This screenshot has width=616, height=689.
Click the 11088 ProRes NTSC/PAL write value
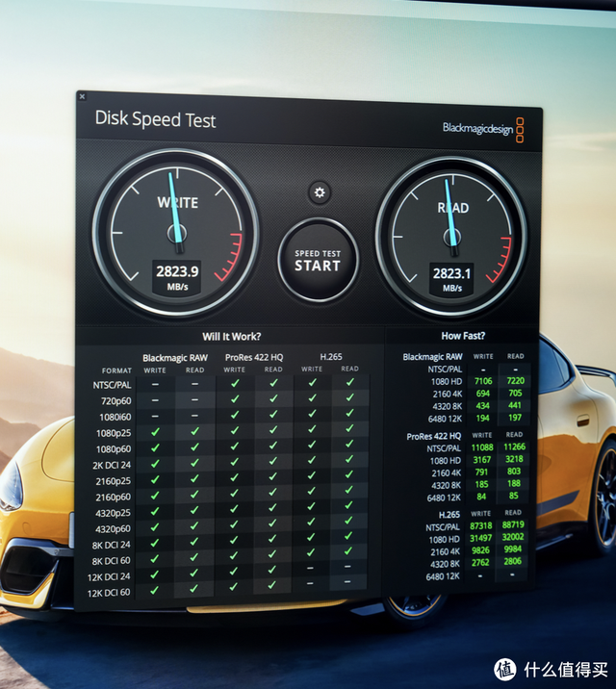tap(482, 447)
